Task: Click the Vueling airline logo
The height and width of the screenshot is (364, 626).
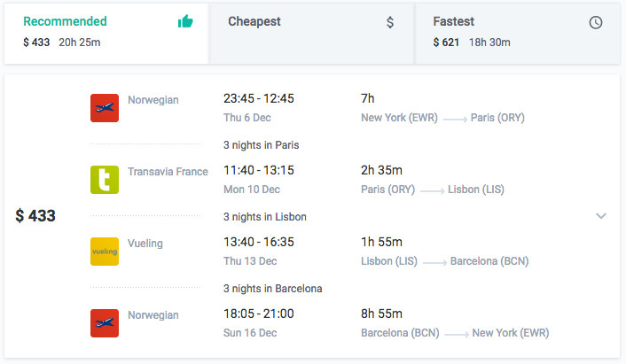Action: [x=105, y=252]
